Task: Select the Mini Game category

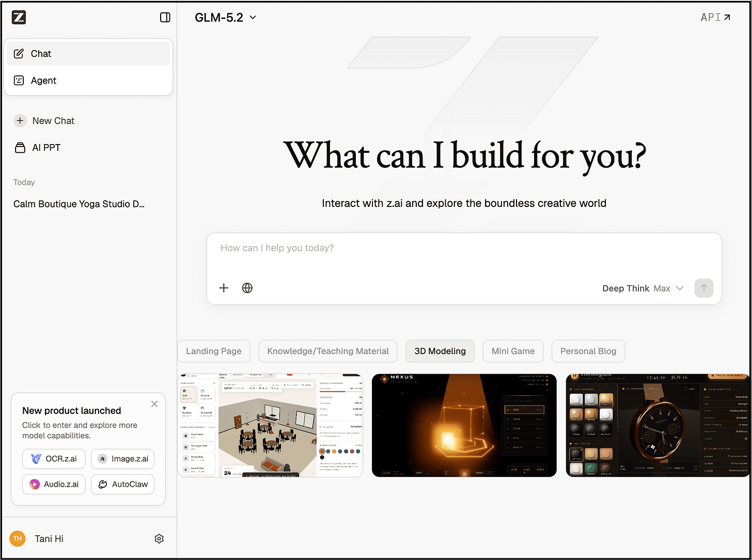Action: 513,351
